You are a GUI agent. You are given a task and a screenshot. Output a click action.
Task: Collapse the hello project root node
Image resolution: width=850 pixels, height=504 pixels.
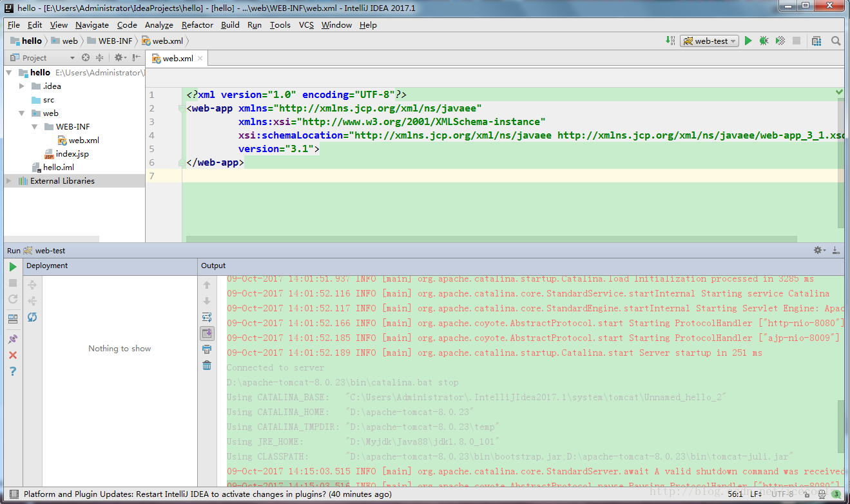click(x=10, y=73)
